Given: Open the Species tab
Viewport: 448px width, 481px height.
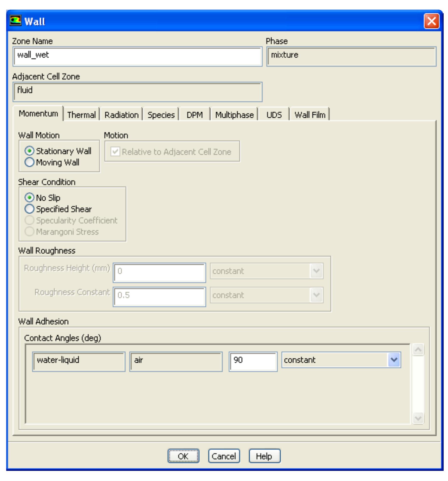Looking at the screenshot, I should [x=161, y=115].
